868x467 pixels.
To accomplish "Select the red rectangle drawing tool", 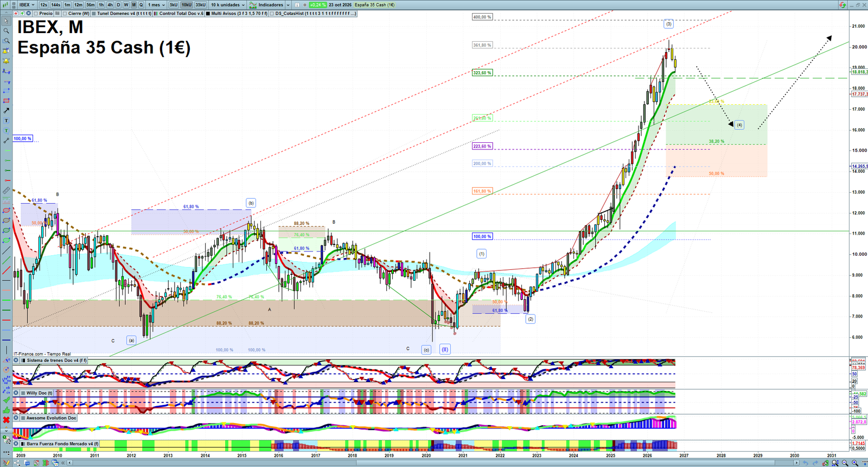I will (x=6, y=101).
